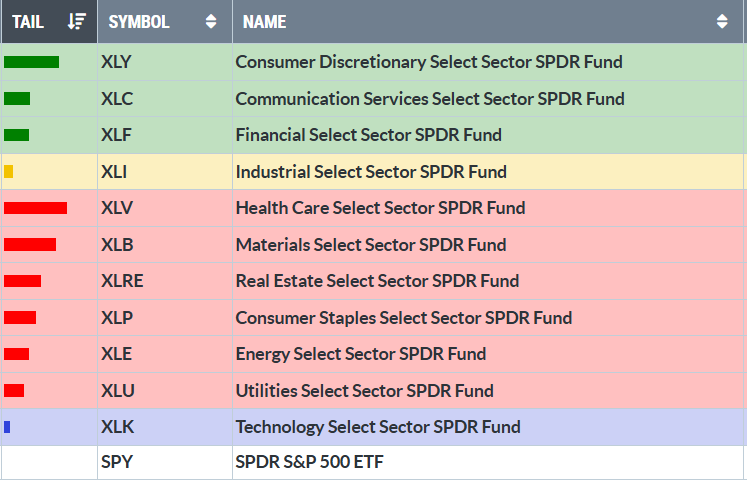Select the SPY benchmark symbol
Screen dimensions: 747x485
(x=116, y=462)
